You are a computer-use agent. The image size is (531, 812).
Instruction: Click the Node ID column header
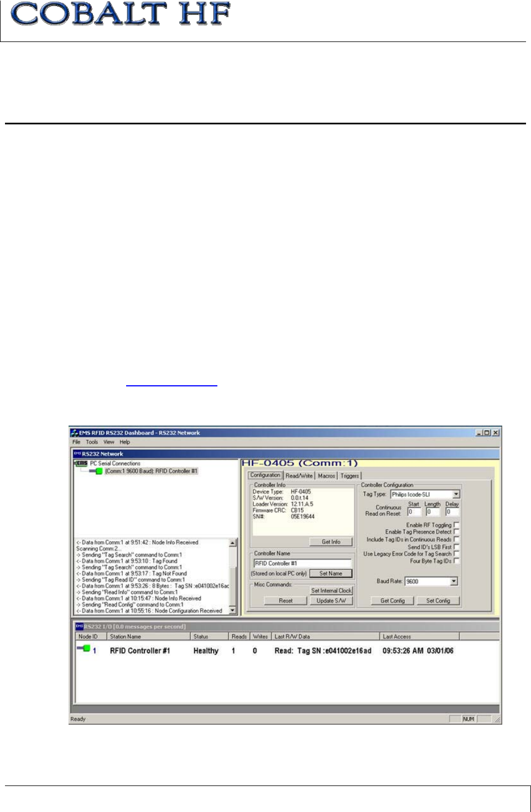[x=90, y=637]
